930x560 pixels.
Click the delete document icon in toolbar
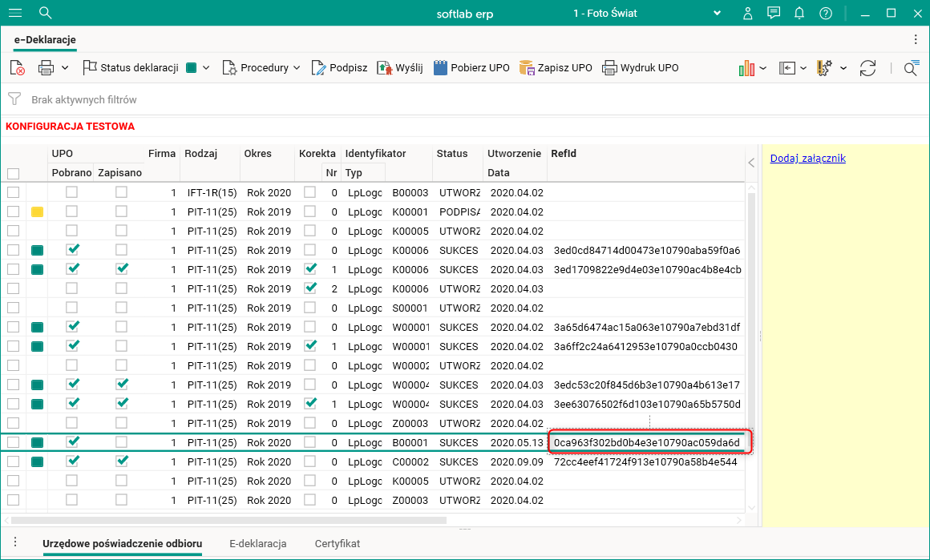[x=18, y=68]
